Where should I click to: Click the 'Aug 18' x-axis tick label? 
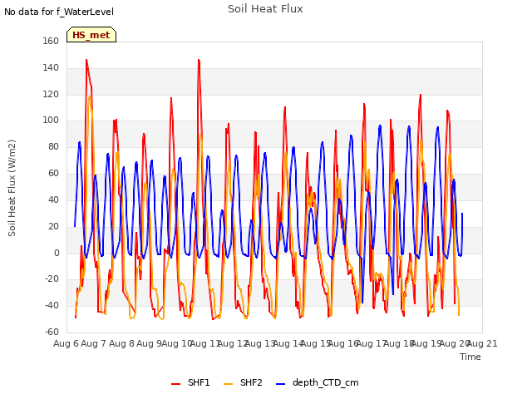pyautogui.click(x=399, y=343)
